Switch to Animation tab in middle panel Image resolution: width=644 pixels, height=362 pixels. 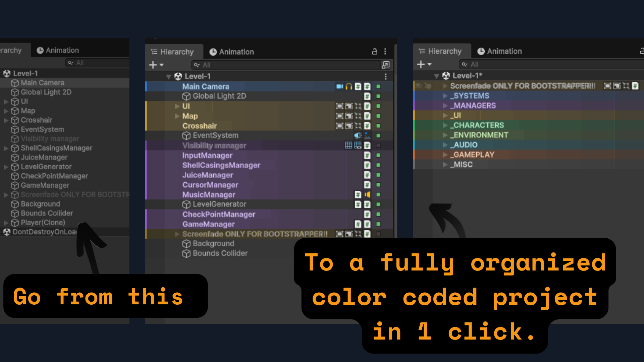click(x=231, y=52)
